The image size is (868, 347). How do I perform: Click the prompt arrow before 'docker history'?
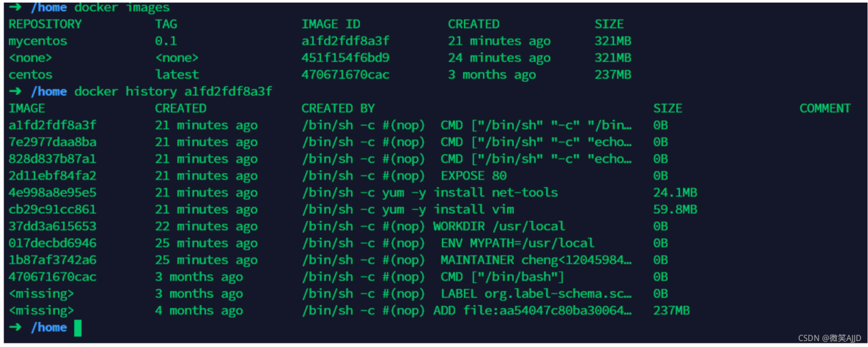pos(15,91)
